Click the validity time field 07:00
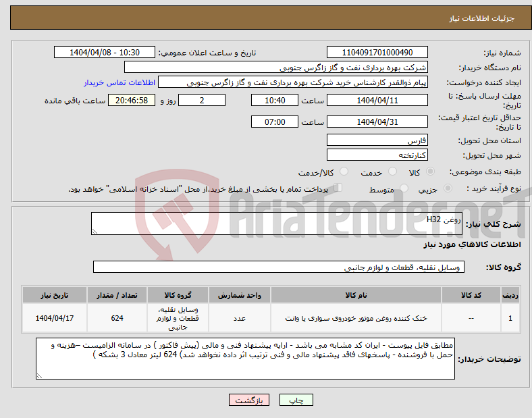Screen dimensions: 532x418 click(275, 122)
